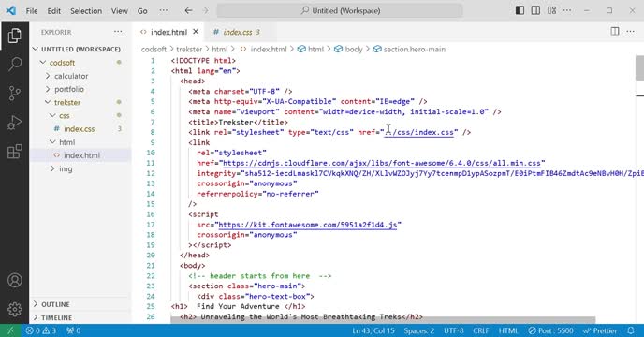Open the notifications bell in status bar
The width and height of the screenshot is (644, 337).
pos(631,330)
